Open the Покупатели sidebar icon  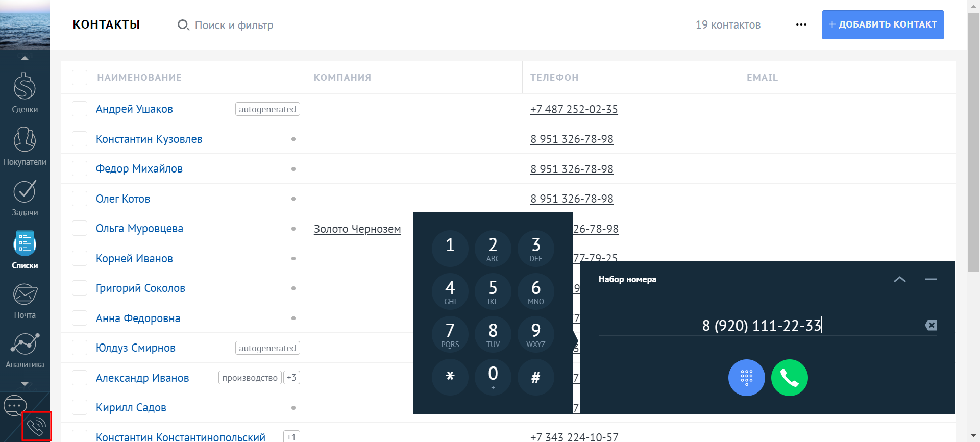tap(24, 145)
